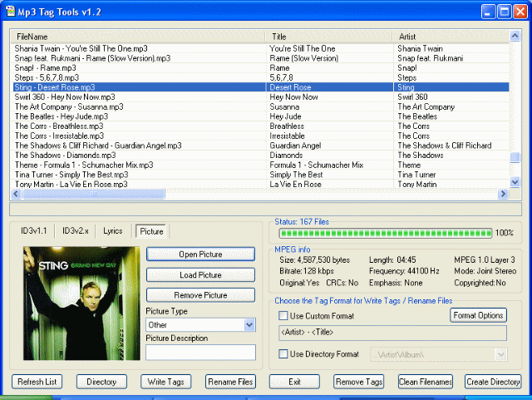532x400 pixels.
Task: Click the Sting album cover thumbnail
Action: coord(81,304)
